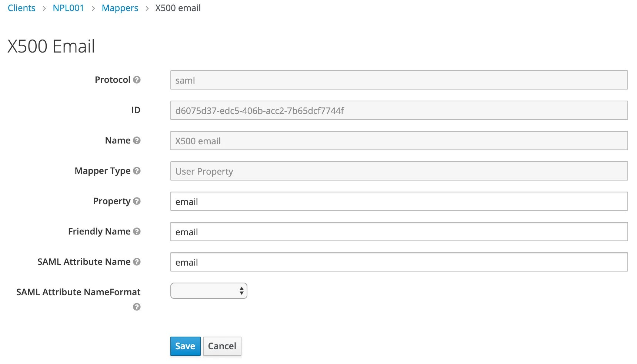The image size is (637, 364).
Task: Focus the Friendly Name input field
Action: (399, 232)
